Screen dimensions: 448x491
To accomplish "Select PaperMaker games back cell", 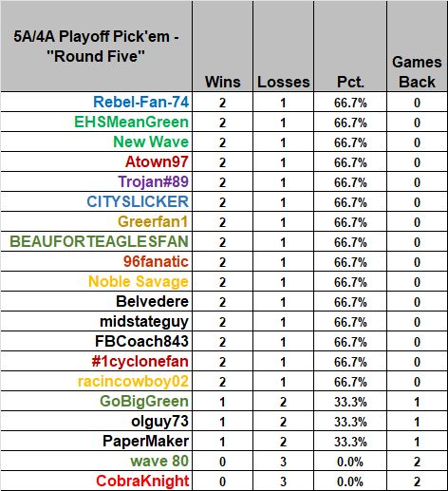I will [417, 441].
